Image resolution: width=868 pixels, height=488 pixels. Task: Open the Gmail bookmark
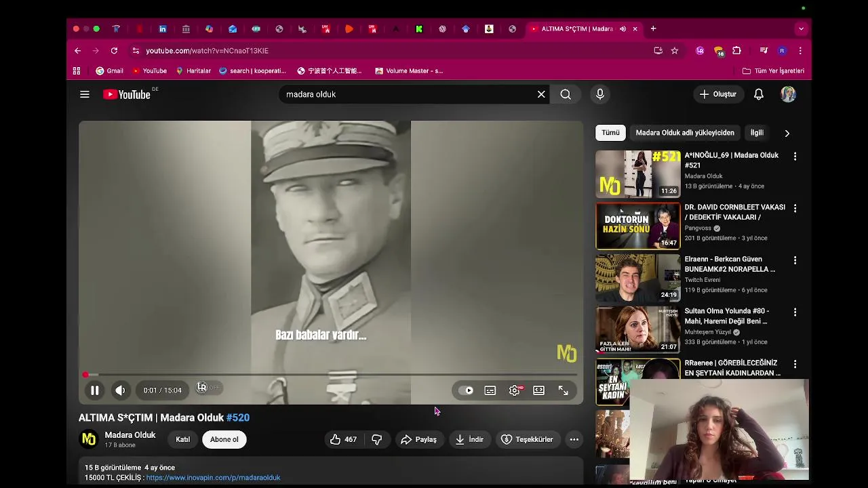point(109,70)
